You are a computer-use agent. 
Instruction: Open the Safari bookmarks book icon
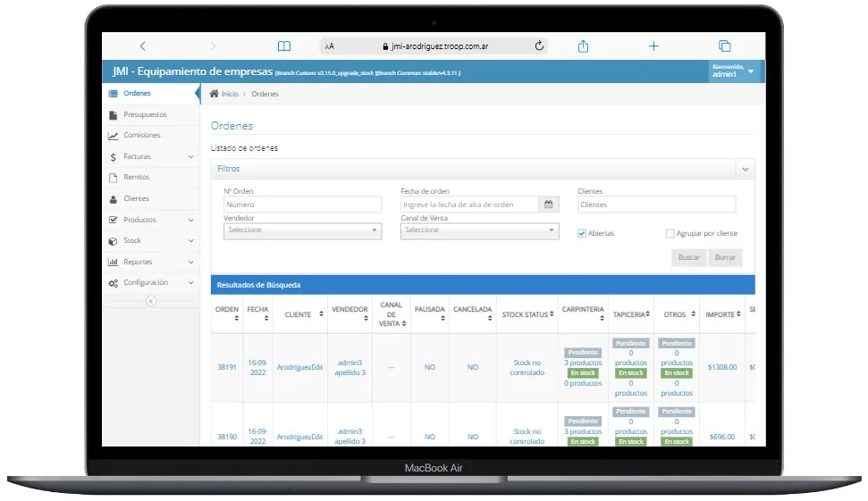click(x=284, y=46)
